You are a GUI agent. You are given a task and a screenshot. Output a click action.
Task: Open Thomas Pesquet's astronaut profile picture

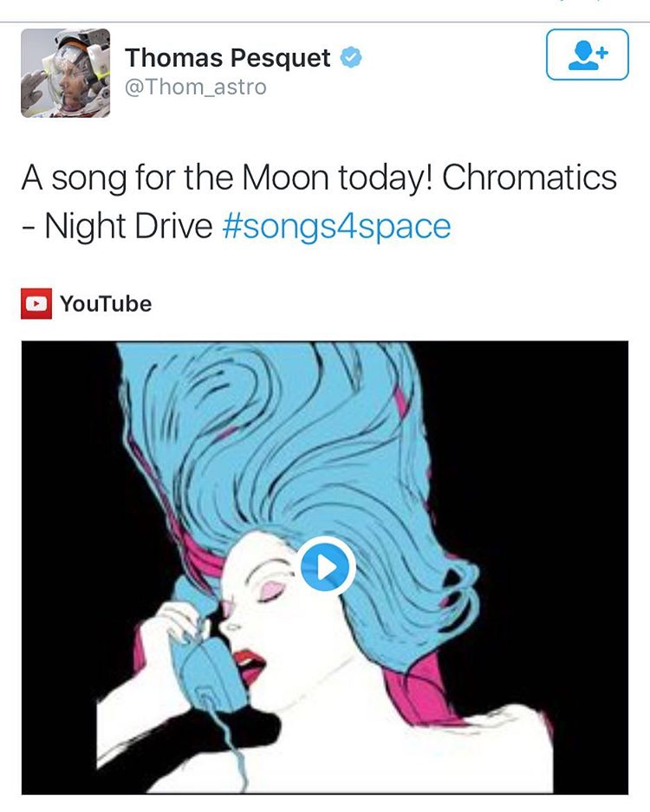coord(65,73)
